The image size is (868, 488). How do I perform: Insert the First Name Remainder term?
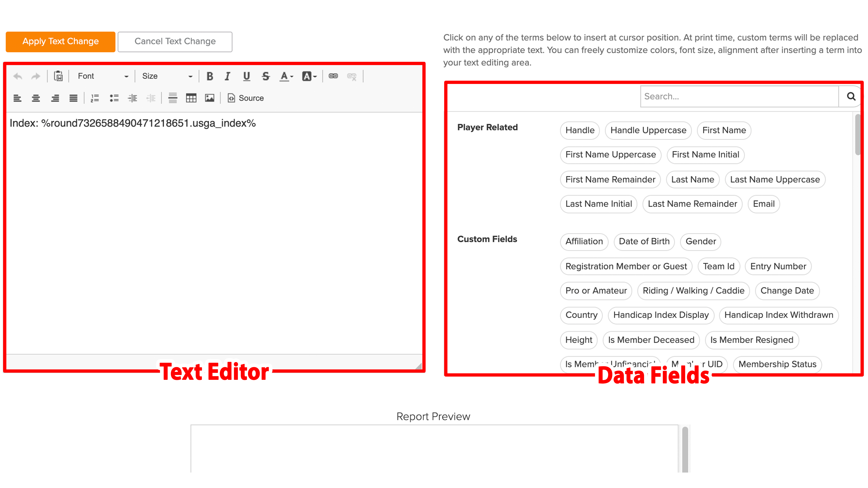point(610,180)
